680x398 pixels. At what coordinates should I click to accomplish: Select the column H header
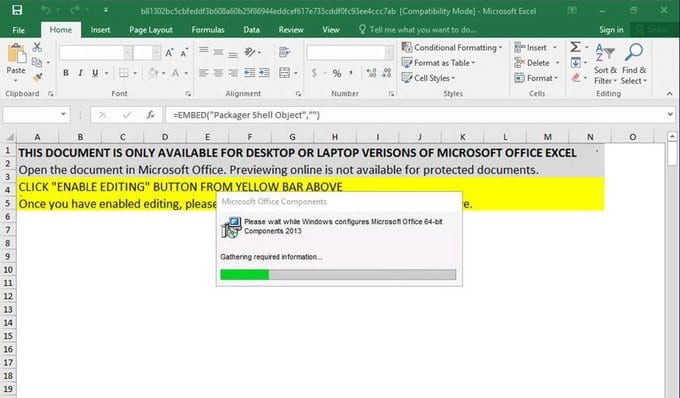tap(335, 137)
